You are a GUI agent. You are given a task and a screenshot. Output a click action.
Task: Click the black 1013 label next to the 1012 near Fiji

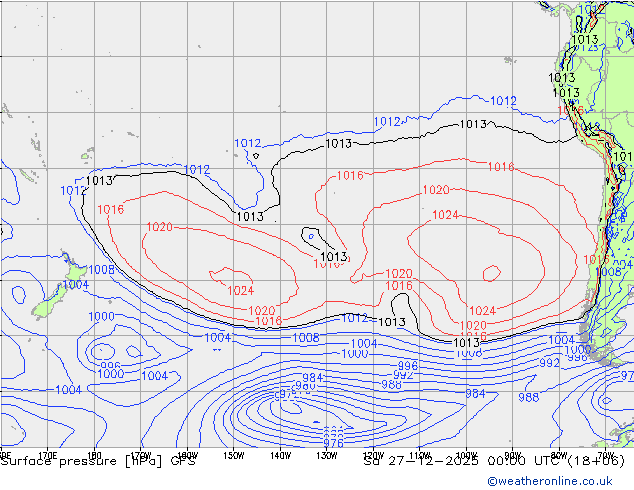click(x=99, y=180)
